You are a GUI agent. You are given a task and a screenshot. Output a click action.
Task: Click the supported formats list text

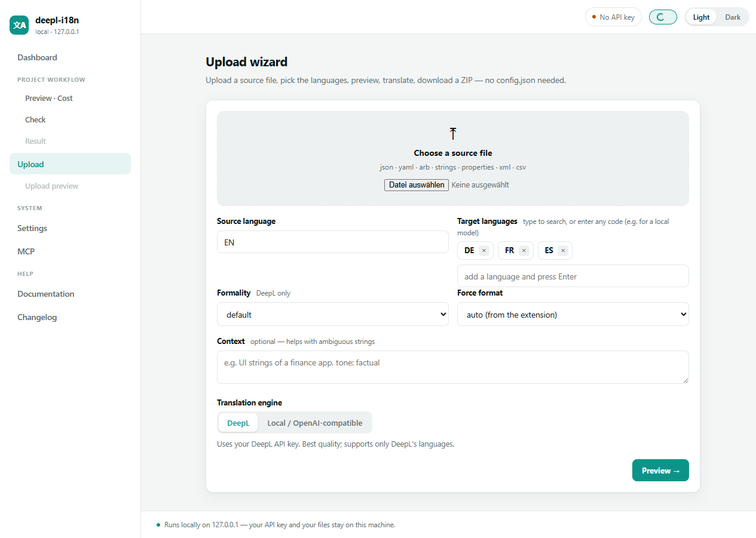click(453, 167)
